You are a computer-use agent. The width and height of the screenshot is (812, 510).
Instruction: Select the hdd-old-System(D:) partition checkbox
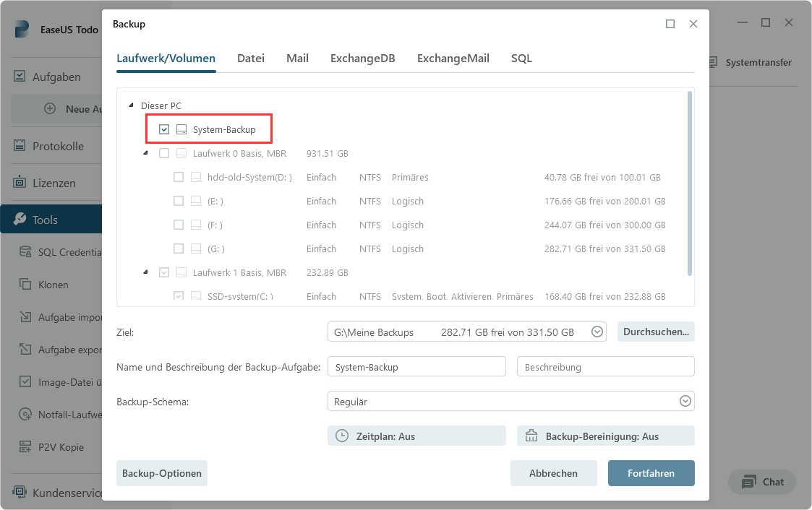tap(179, 176)
